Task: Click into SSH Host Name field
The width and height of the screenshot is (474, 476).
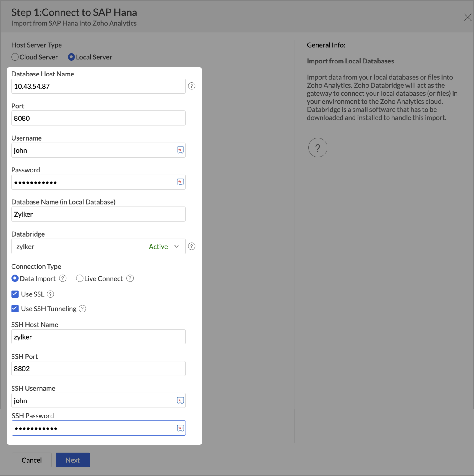Action: click(x=98, y=337)
